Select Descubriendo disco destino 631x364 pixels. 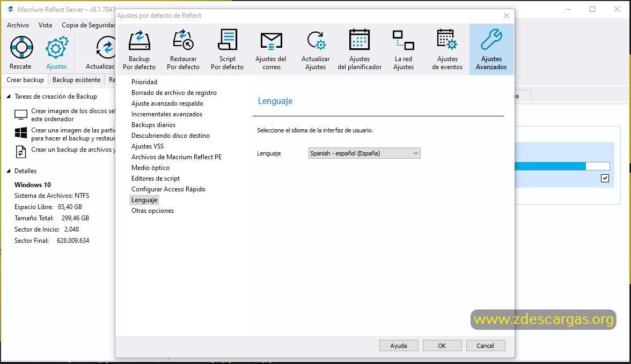170,136
